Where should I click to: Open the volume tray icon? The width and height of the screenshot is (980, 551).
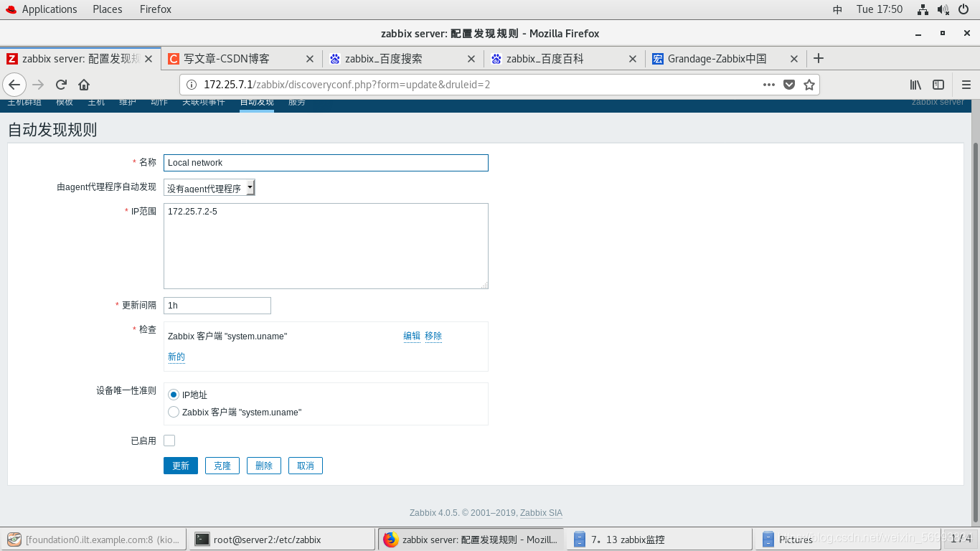click(x=943, y=9)
